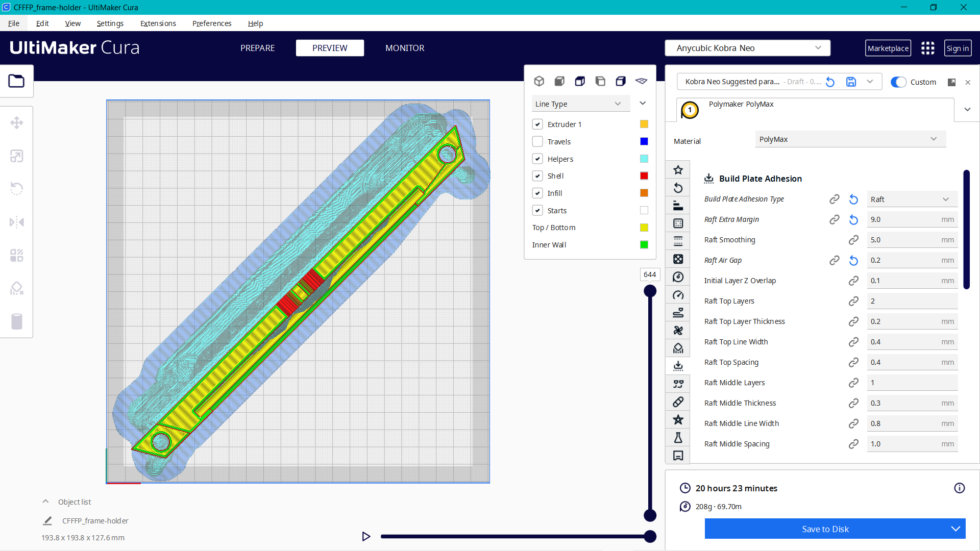
Task: Open the Extensions menu
Action: [158, 23]
